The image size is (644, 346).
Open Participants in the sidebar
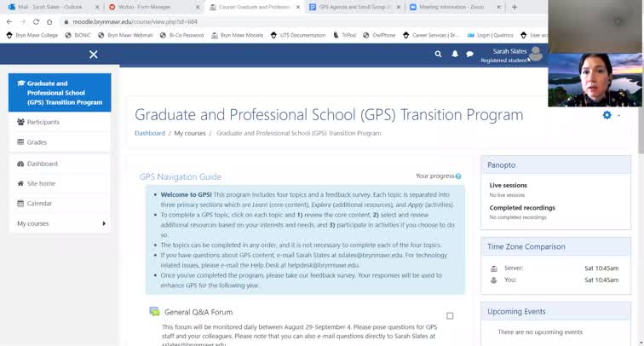43,122
